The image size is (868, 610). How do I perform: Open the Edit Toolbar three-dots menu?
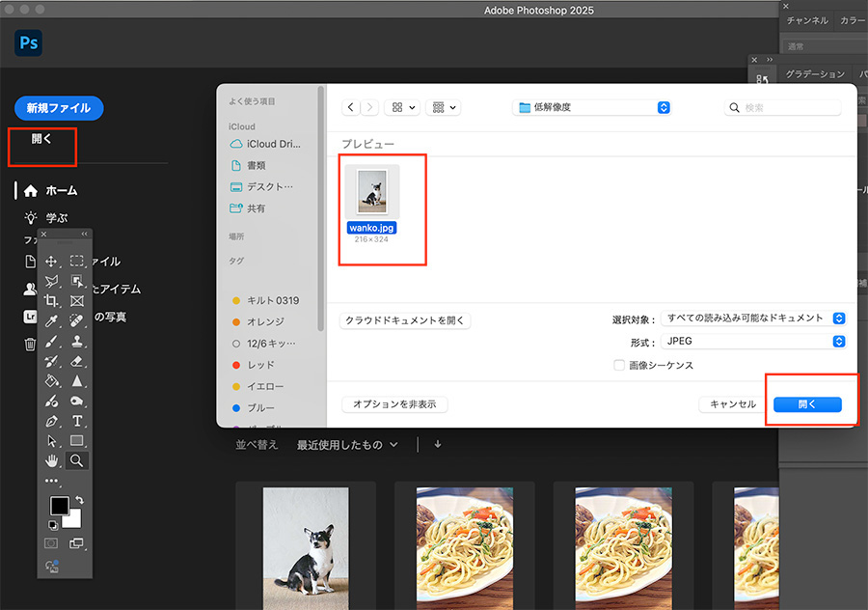(51, 481)
